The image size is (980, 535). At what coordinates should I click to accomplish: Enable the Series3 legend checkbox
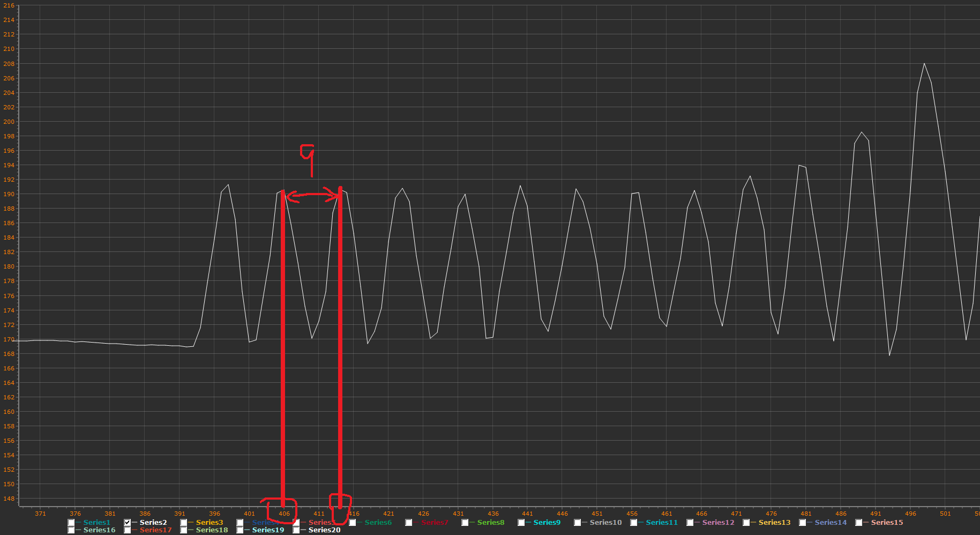pyautogui.click(x=184, y=523)
